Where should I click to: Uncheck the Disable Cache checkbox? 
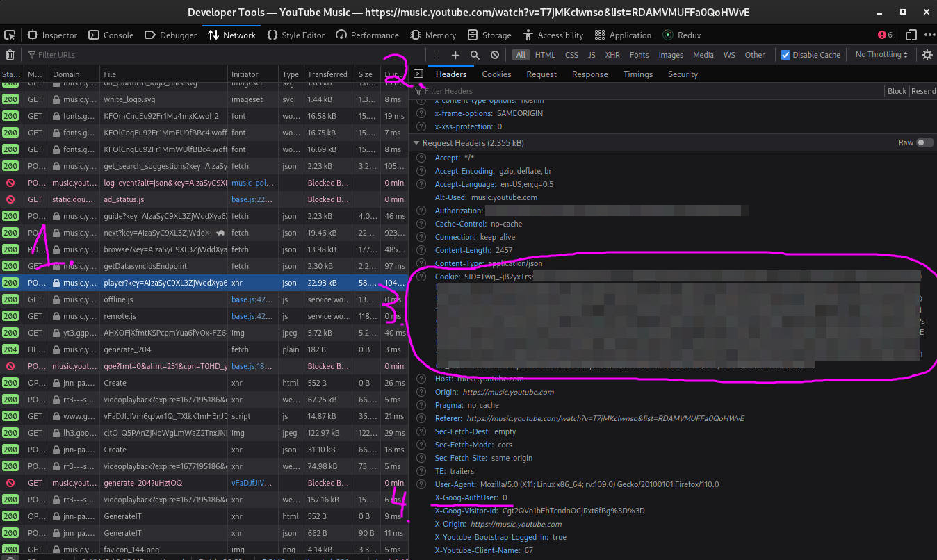(785, 55)
